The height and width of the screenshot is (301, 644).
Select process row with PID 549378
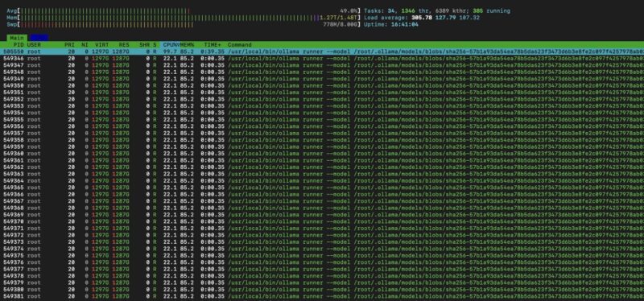[x=322, y=275]
